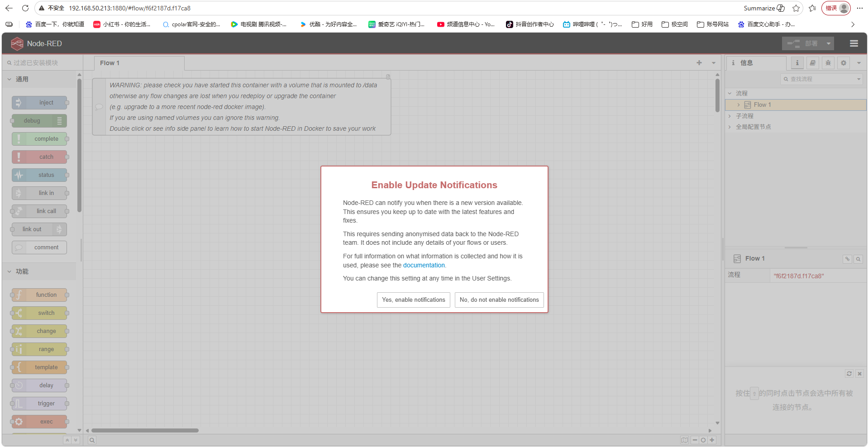The height and width of the screenshot is (447, 868).
Task: Zoom out the canvas with minus
Action: [x=695, y=440]
